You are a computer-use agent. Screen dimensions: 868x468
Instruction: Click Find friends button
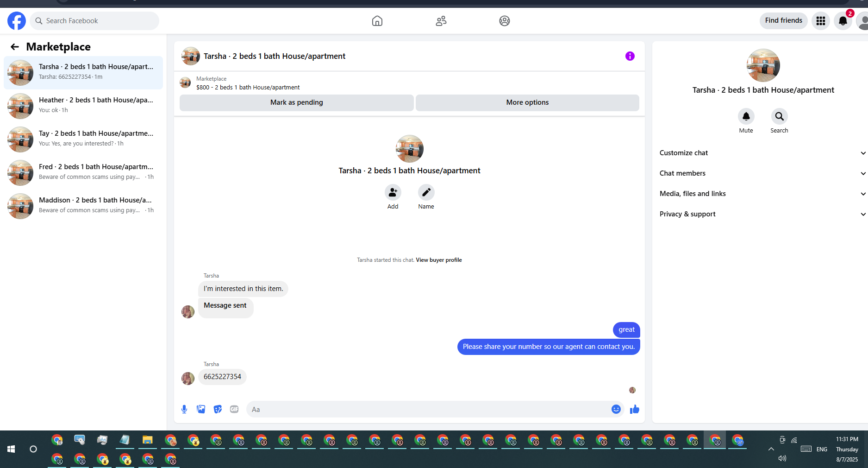[x=784, y=20]
